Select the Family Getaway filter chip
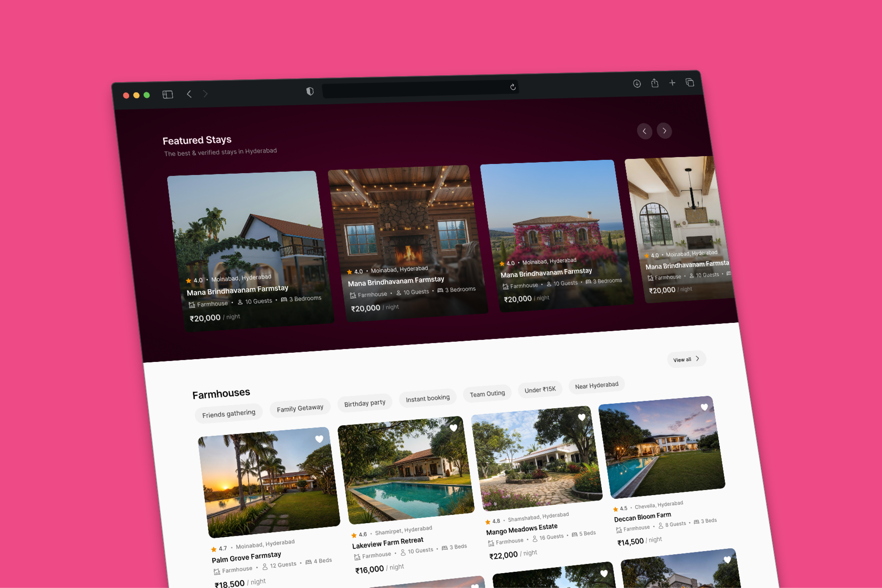 coord(300,408)
